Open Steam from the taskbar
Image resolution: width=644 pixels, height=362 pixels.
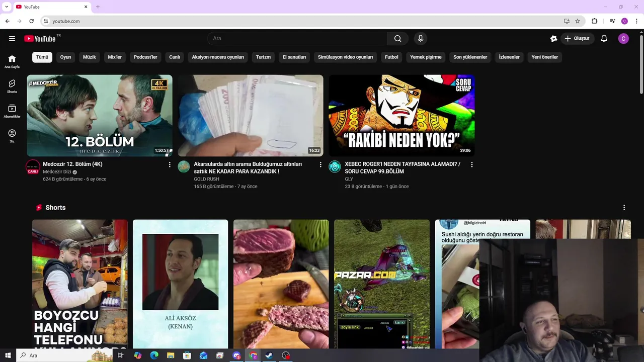click(270, 355)
